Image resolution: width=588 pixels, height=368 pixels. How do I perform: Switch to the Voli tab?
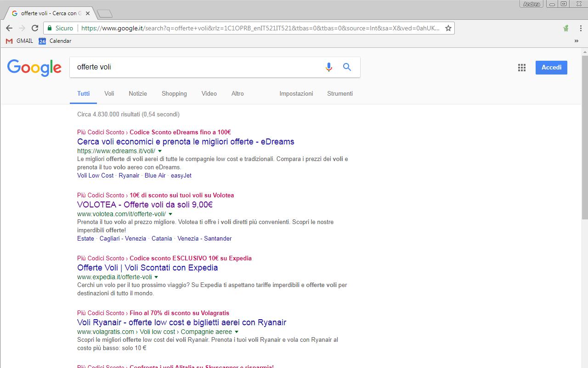[x=109, y=93]
